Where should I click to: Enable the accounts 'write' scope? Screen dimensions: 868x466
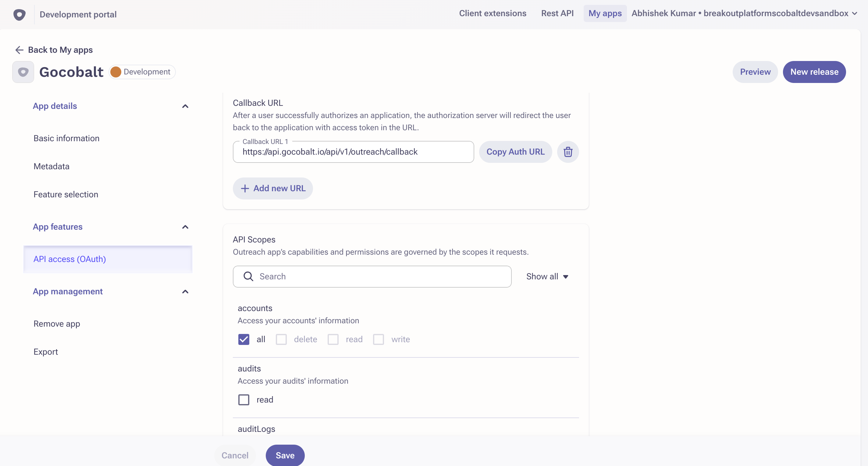379,339
